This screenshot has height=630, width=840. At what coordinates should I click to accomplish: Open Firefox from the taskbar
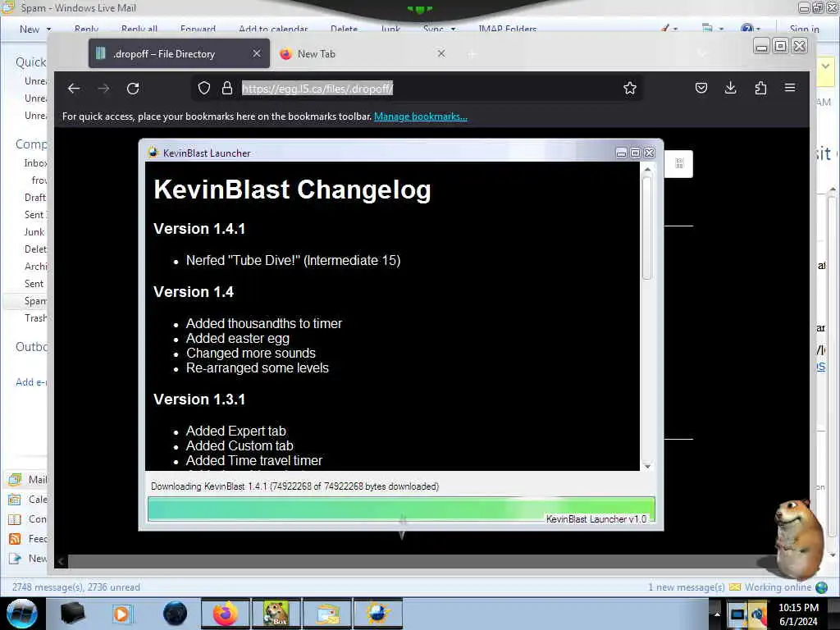(x=225, y=614)
